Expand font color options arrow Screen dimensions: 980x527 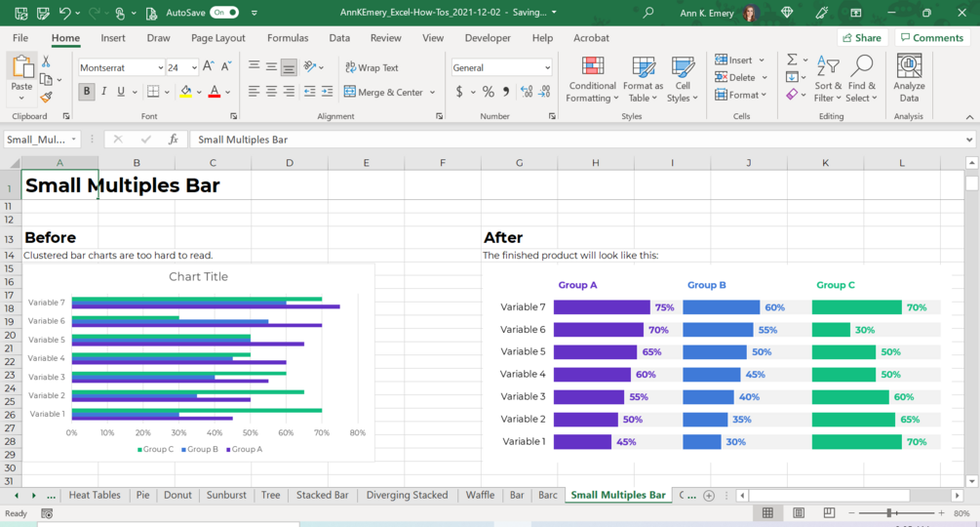point(228,93)
